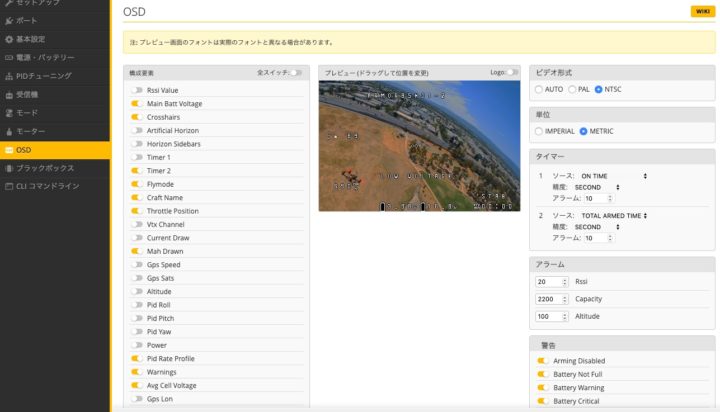Click the ポート (Ports) plug icon
The width and height of the screenshot is (720, 412).
tap(10, 21)
